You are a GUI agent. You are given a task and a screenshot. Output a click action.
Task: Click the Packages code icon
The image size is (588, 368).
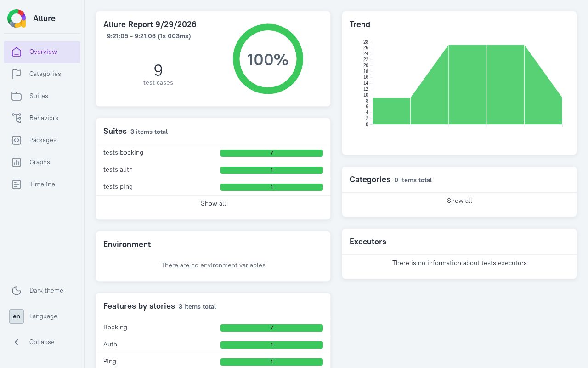click(x=17, y=140)
